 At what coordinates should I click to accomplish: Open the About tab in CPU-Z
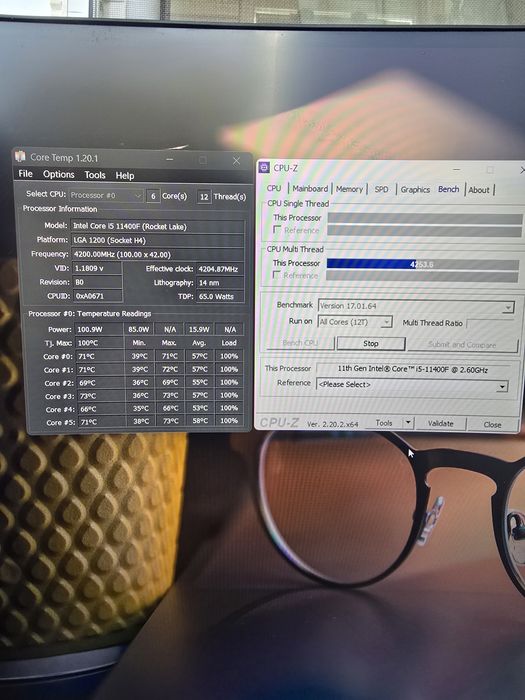pos(479,190)
